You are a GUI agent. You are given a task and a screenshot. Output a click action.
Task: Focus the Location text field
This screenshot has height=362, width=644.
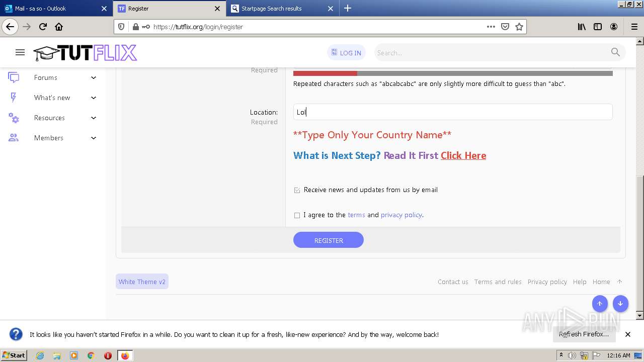click(453, 112)
